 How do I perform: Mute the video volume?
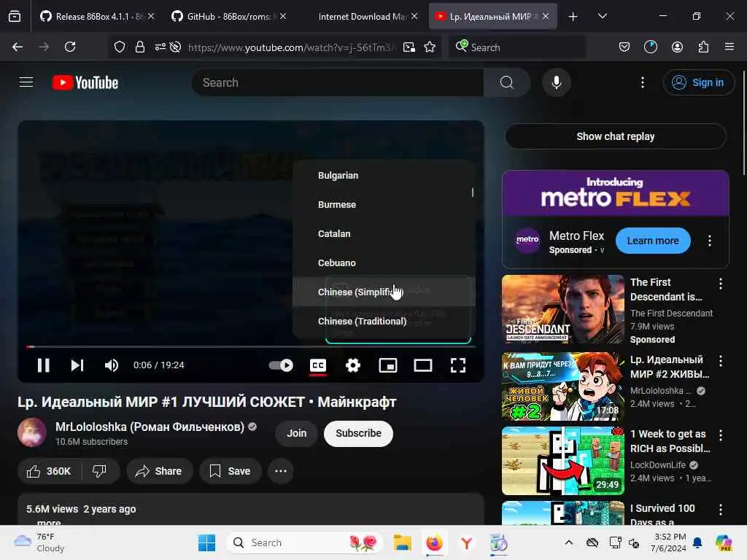111,365
